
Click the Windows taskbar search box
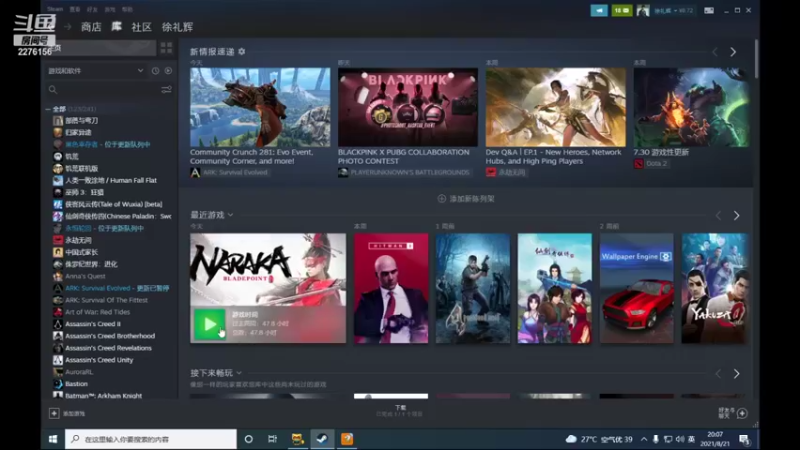[x=151, y=439]
